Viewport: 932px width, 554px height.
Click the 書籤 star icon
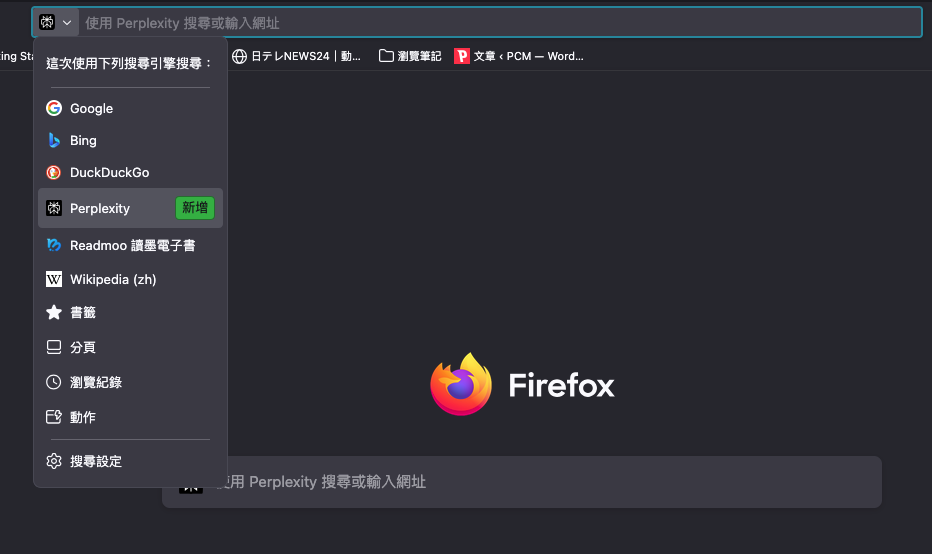coord(54,312)
